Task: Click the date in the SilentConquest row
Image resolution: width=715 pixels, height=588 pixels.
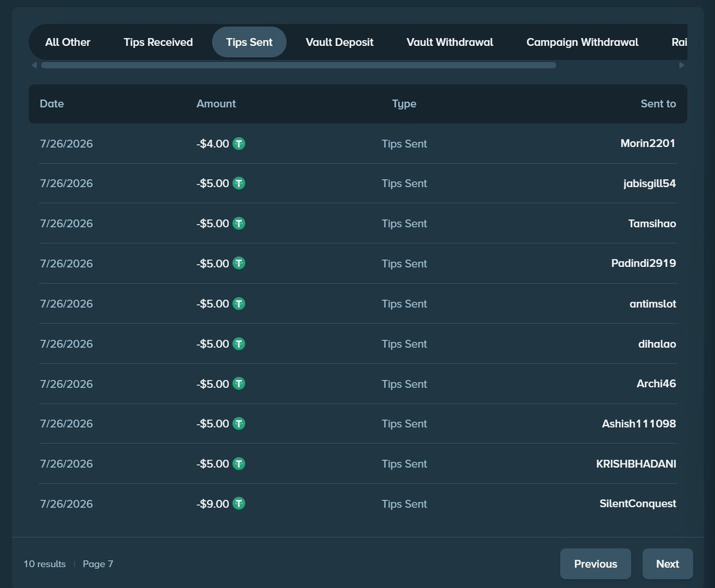Action: coord(66,503)
